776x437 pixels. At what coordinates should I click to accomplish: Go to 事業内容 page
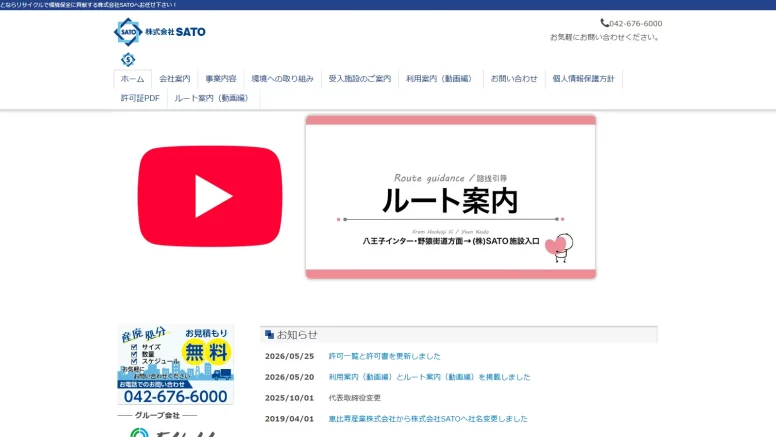point(221,79)
